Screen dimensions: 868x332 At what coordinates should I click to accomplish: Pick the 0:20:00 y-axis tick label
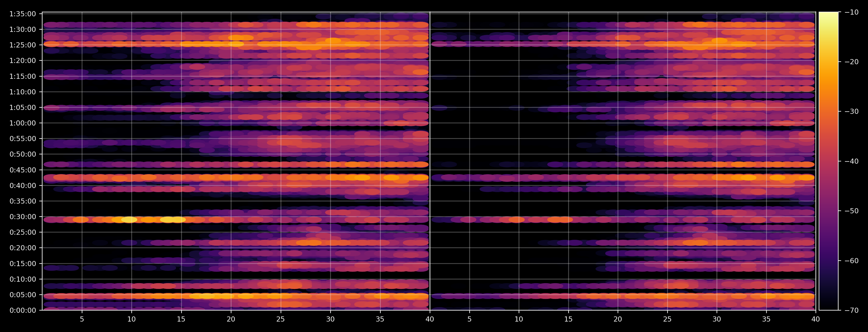23,248
